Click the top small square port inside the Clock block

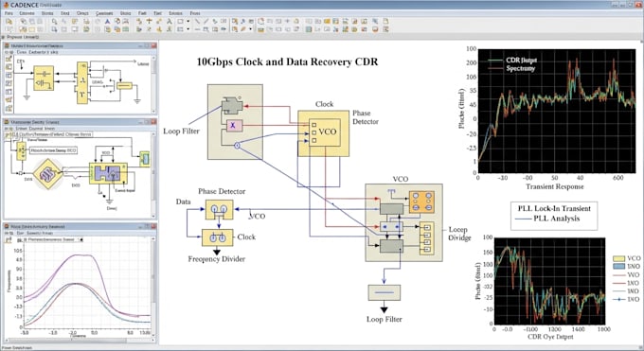coord(314,125)
